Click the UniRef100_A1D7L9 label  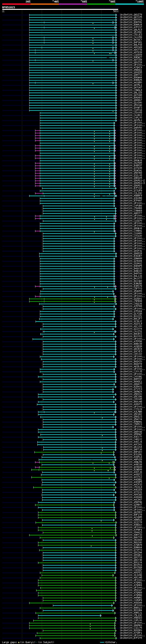131,324
